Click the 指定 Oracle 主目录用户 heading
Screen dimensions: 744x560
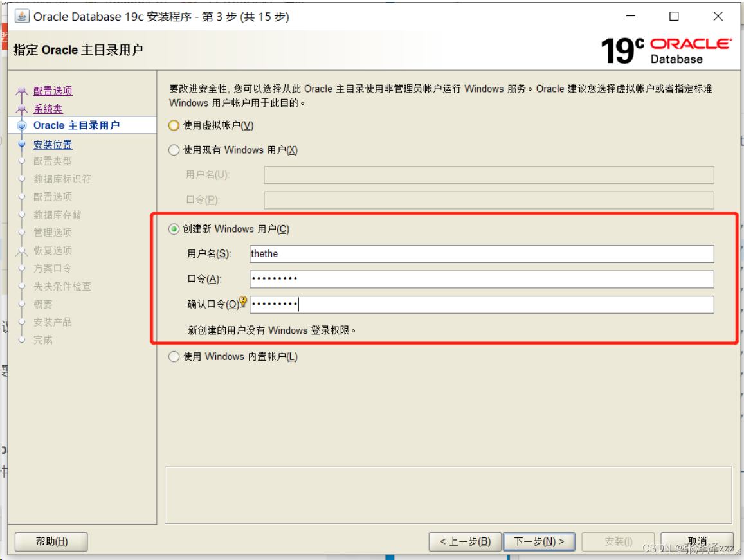[78, 50]
